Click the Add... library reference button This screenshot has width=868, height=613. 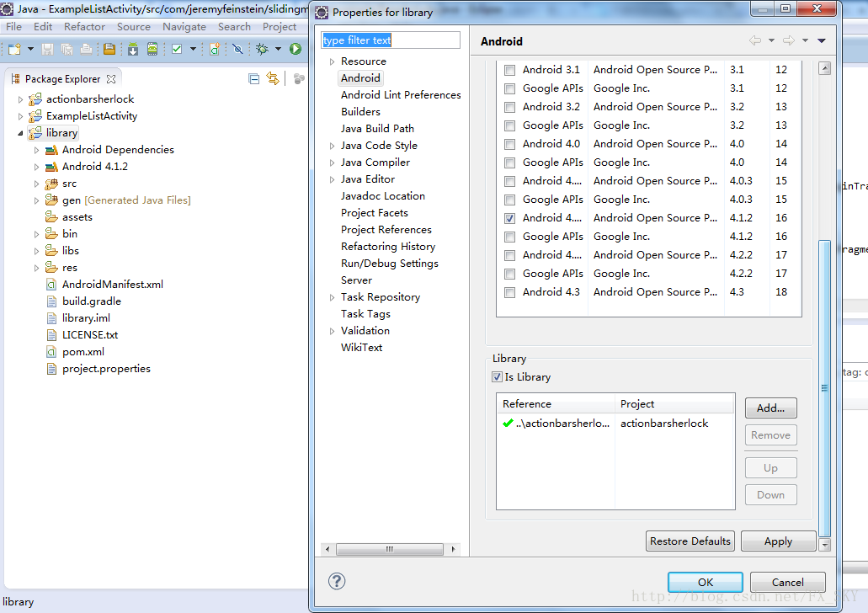coord(770,408)
